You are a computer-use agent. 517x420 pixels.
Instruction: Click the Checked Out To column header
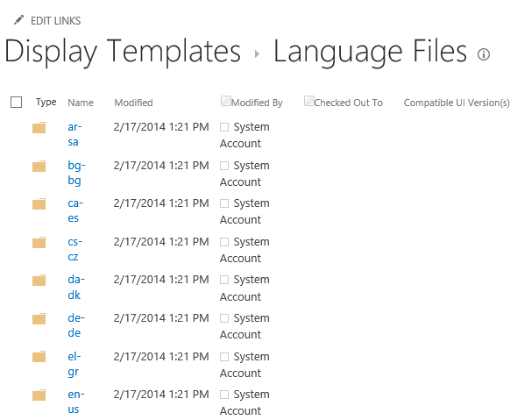[348, 103]
